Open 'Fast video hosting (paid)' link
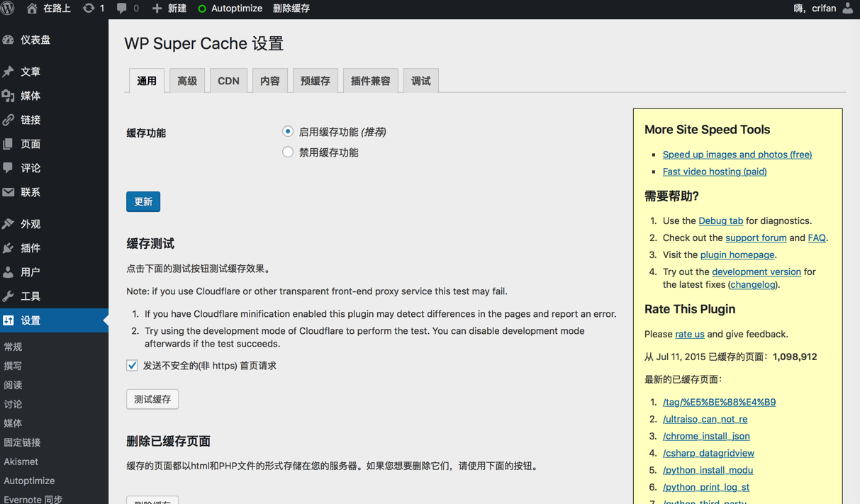Image resolution: width=860 pixels, height=504 pixels. tap(715, 172)
